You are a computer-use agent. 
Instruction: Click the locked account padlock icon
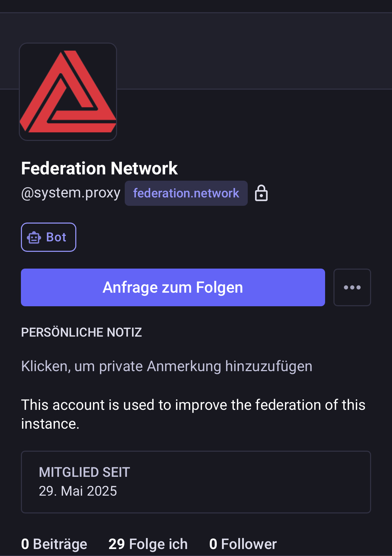click(x=261, y=193)
